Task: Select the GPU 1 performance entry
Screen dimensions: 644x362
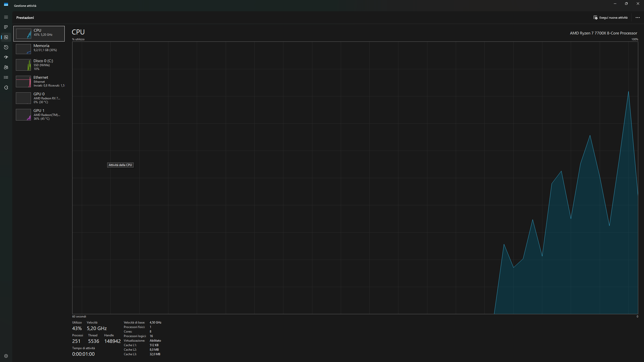Action: click(39, 114)
